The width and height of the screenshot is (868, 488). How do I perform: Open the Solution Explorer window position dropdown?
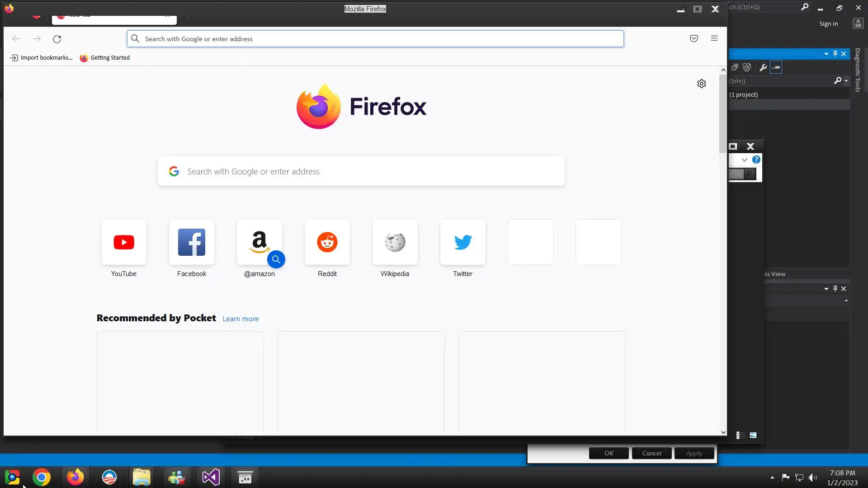click(x=826, y=53)
